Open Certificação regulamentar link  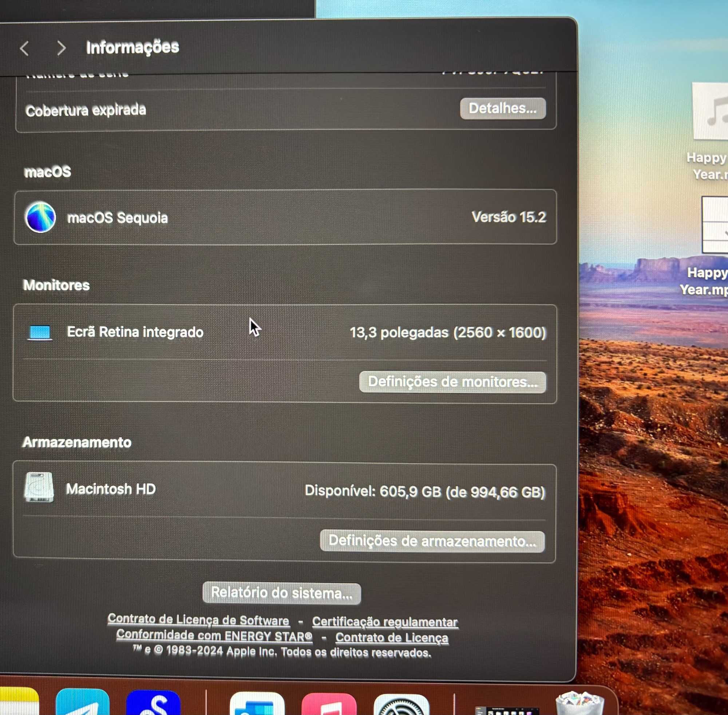tap(385, 621)
